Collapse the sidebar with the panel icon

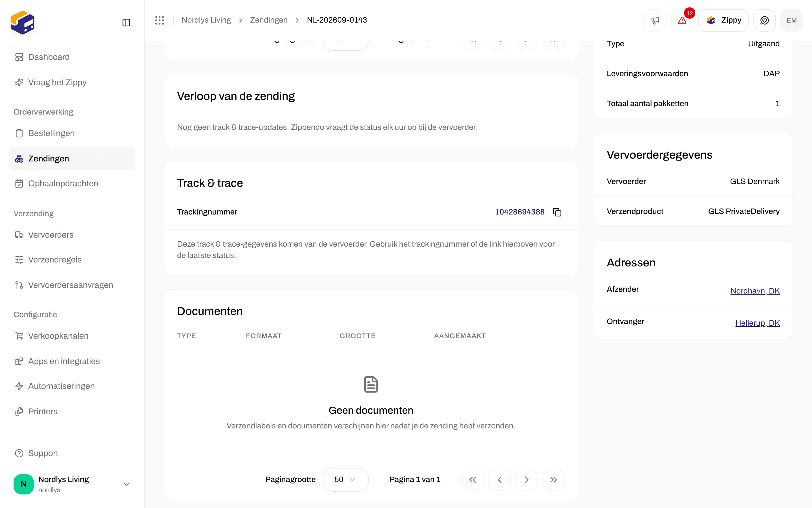point(126,23)
